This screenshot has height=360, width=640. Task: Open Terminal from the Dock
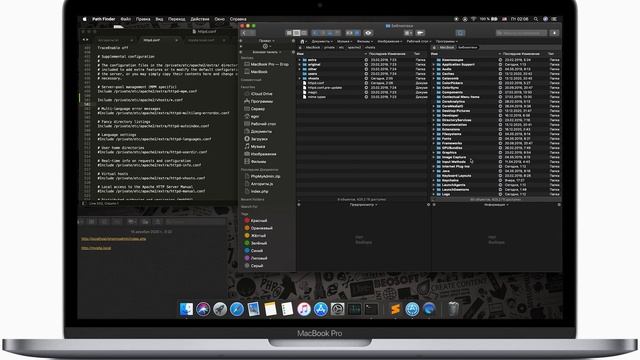[371, 309]
